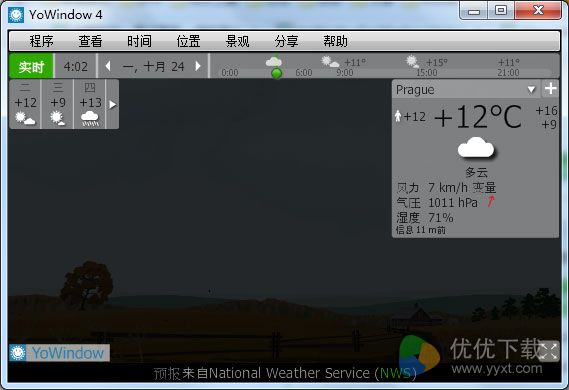Click the 信息 11 m前 update info
569x390 pixels.
click(421, 230)
